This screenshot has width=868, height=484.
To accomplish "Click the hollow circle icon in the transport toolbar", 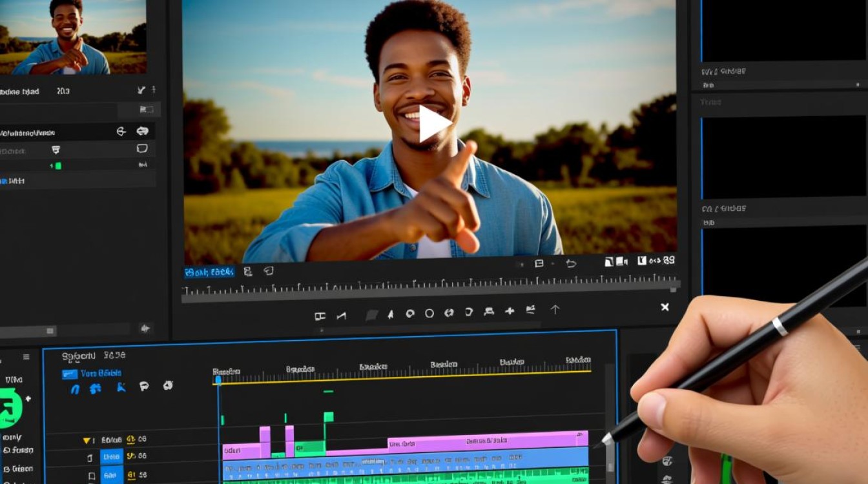I will [429, 314].
